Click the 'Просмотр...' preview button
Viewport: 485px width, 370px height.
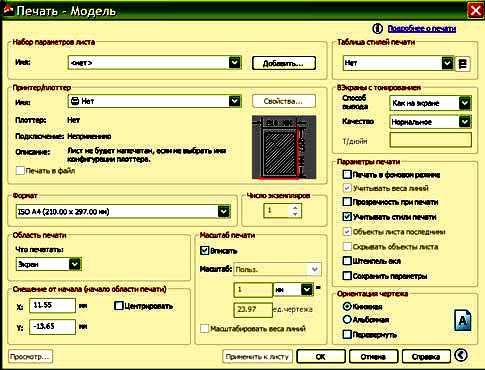click(x=30, y=357)
